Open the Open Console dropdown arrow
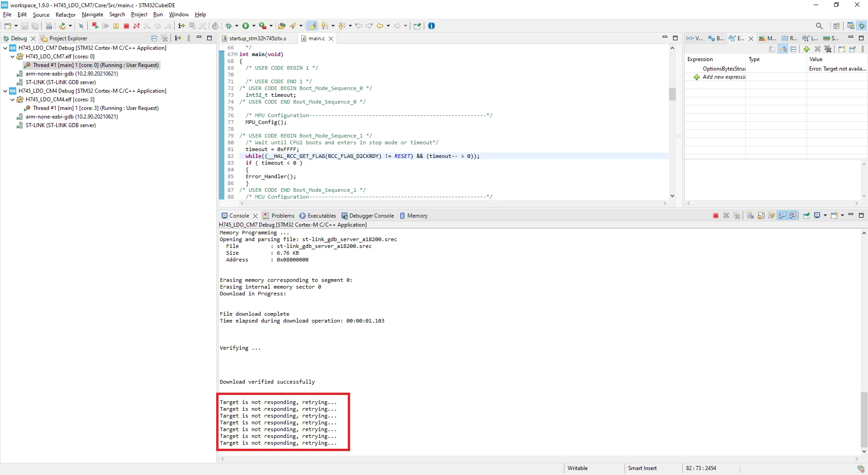Viewport: 868px width, 475px height. tap(842, 215)
